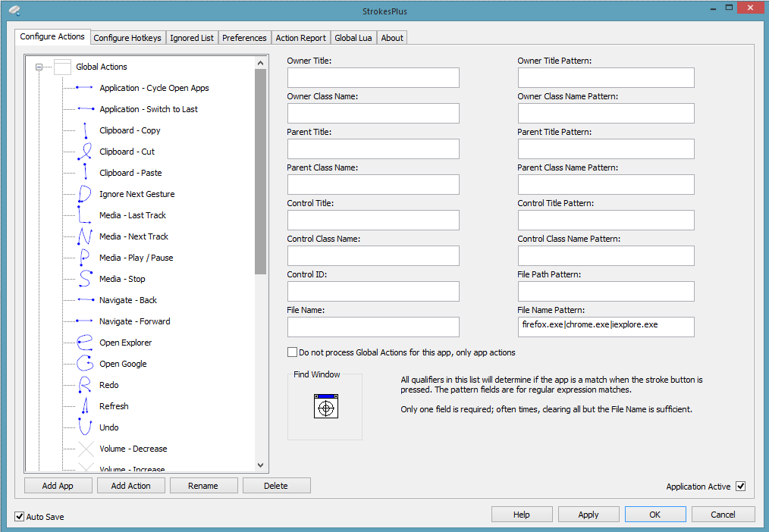
Task: Click the Apply button
Action: point(589,515)
